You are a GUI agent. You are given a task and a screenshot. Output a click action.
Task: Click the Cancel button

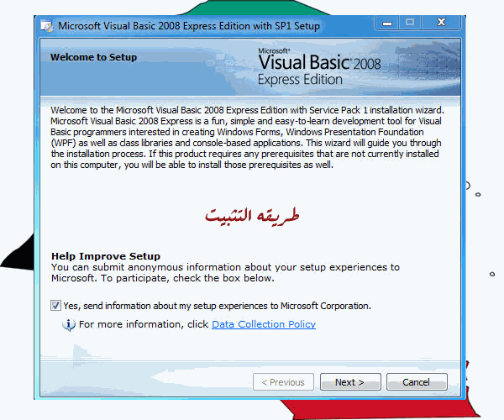(417, 382)
